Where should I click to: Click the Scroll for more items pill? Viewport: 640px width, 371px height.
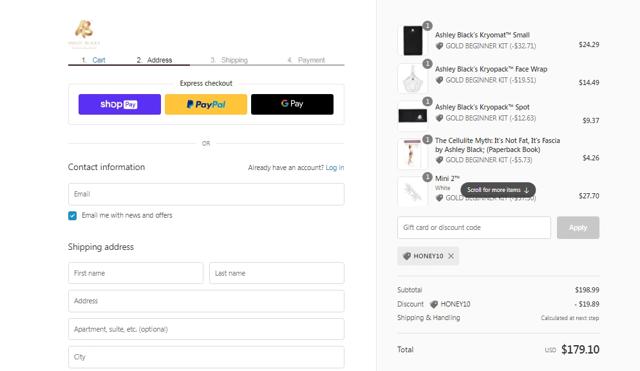tap(498, 190)
